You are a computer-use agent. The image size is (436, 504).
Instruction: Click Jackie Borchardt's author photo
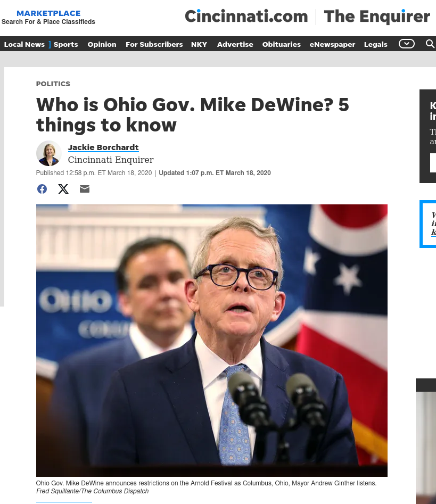pyautogui.click(x=49, y=153)
